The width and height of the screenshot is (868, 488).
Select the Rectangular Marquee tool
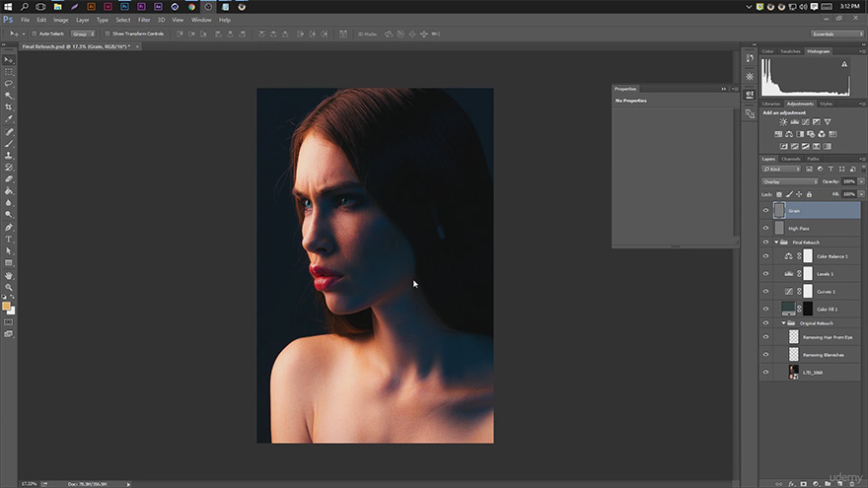(8, 72)
